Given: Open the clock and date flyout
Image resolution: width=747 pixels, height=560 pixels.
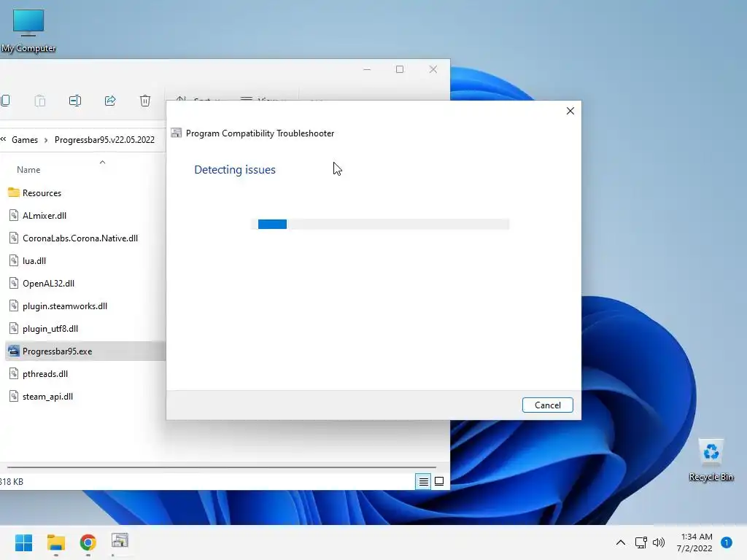Looking at the screenshot, I should (x=695, y=542).
